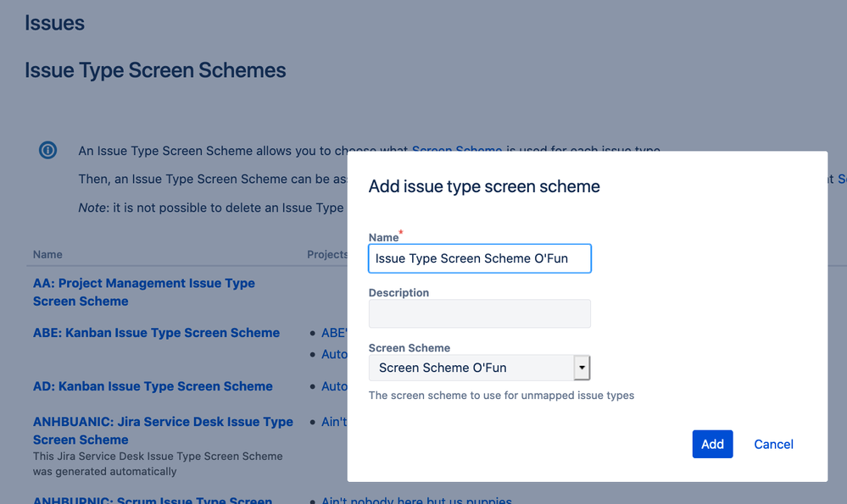The image size is (847, 504).
Task: Open the Screen Scheme dropdown arrow
Action: (582, 368)
